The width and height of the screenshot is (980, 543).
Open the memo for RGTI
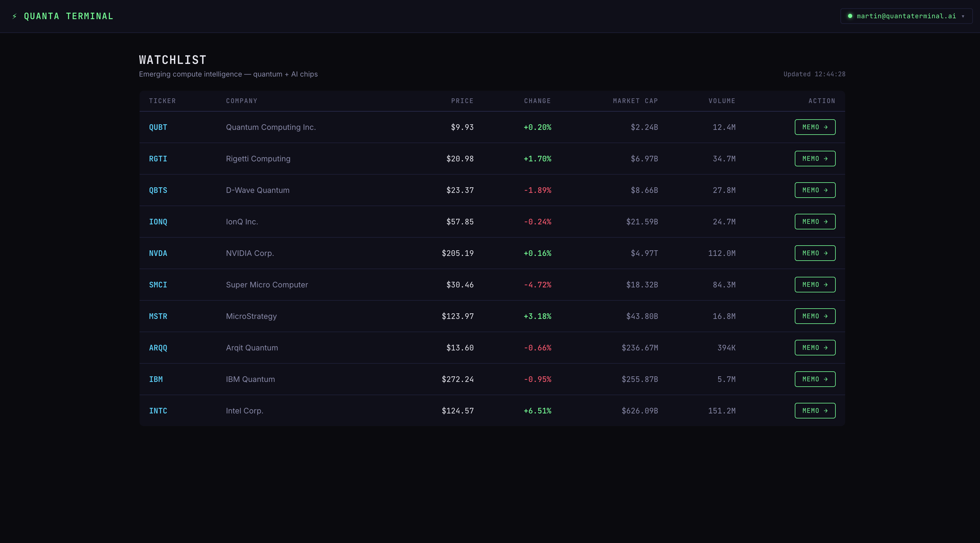tap(815, 159)
